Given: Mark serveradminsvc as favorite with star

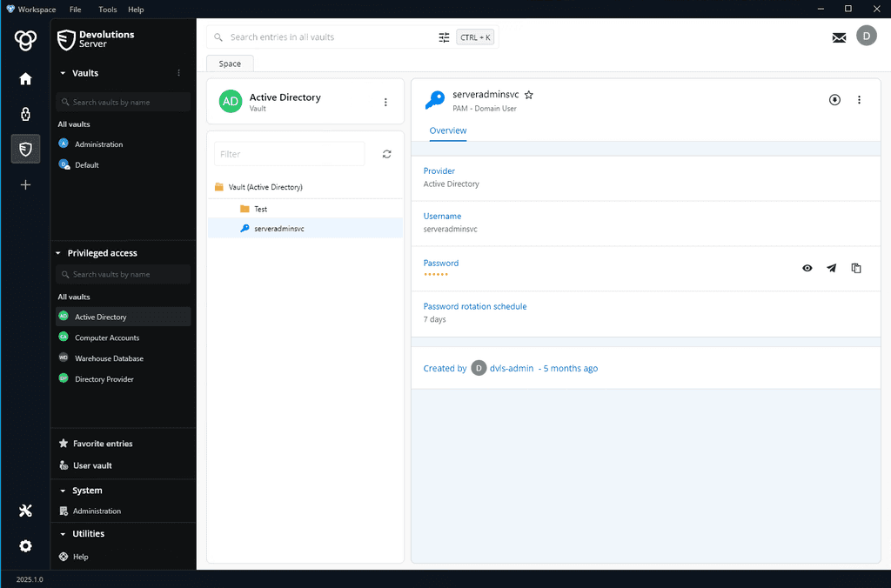Looking at the screenshot, I should [x=528, y=95].
